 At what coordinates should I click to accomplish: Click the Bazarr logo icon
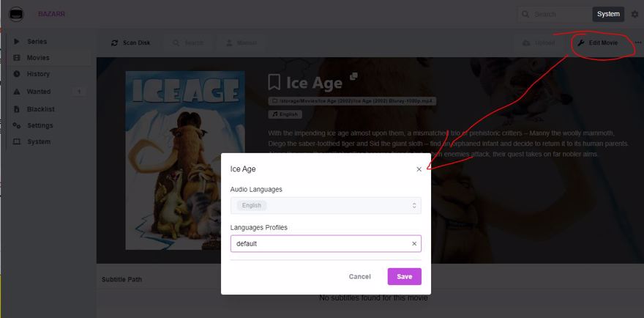pyautogui.click(x=16, y=15)
